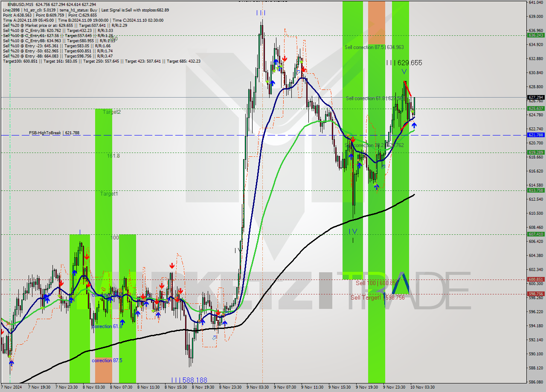Click the 610.500 price scale value
The height and width of the screenshot is (392, 546).
click(535, 213)
